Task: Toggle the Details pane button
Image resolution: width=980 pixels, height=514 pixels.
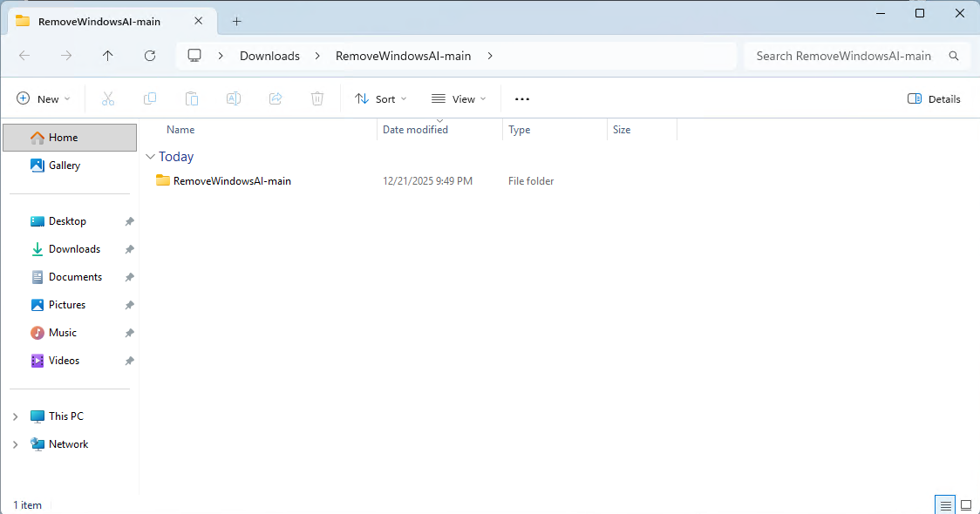Action: pos(934,99)
